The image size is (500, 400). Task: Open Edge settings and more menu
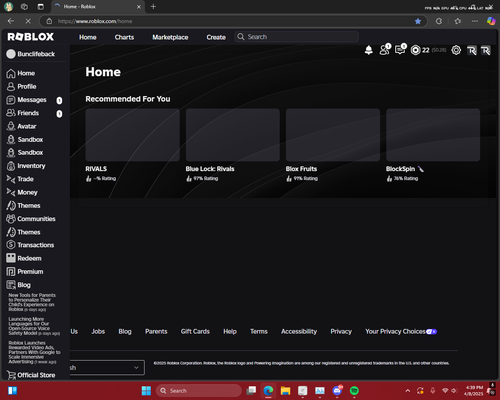(475, 21)
